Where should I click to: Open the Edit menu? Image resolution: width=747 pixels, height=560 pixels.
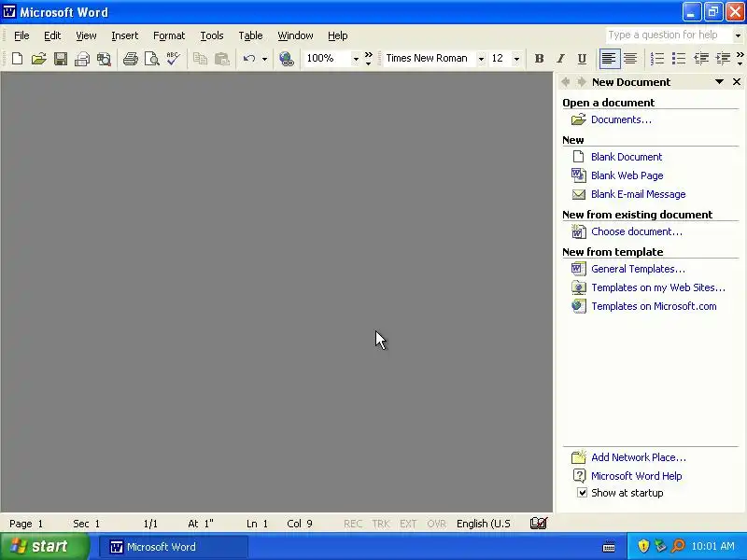[x=52, y=35]
